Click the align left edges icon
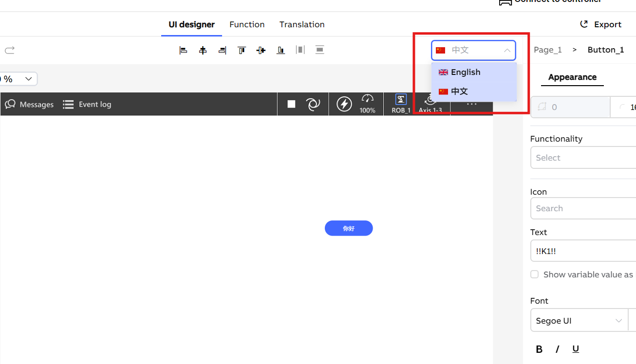The image size is (636, 364). coord(183,50)
